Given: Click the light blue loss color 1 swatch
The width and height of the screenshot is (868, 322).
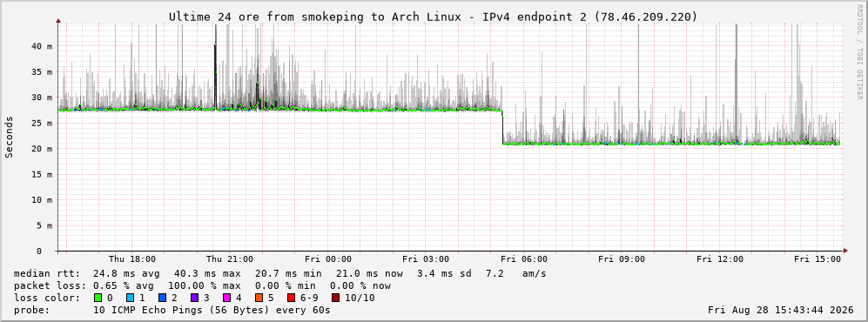Looking at the screenshot, I should click(130, 299).
